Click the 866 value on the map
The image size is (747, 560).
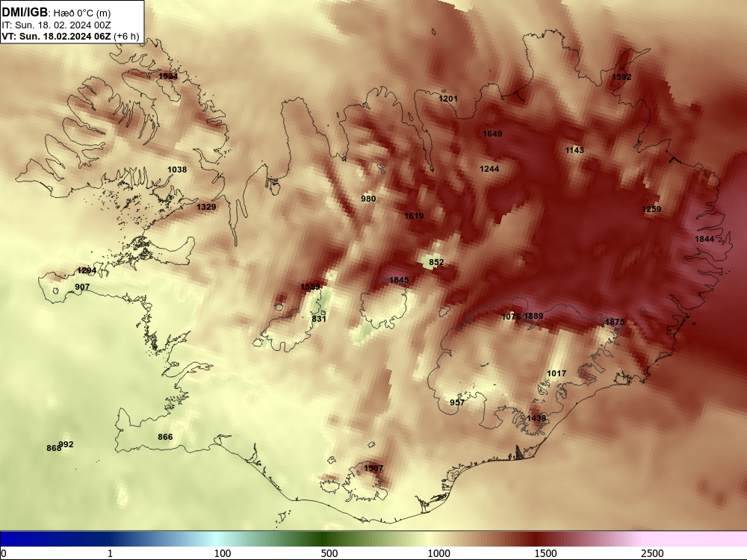[x=165, y=437]
